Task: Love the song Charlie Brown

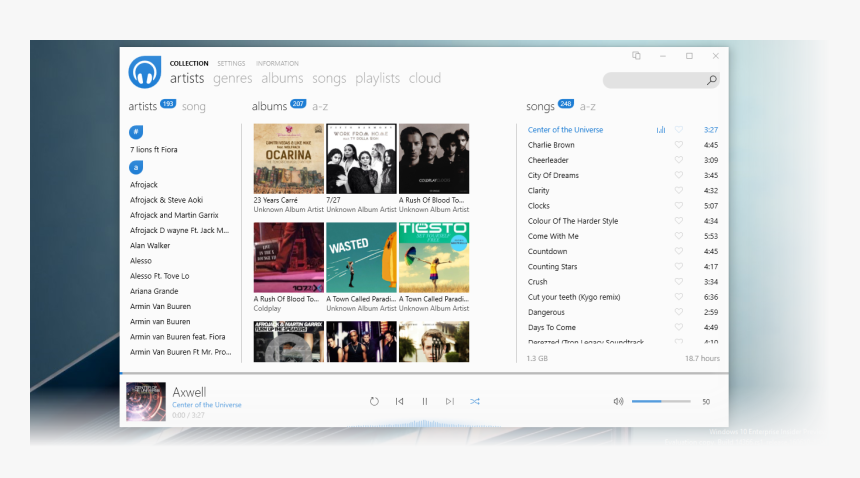Action: (678, 145)
